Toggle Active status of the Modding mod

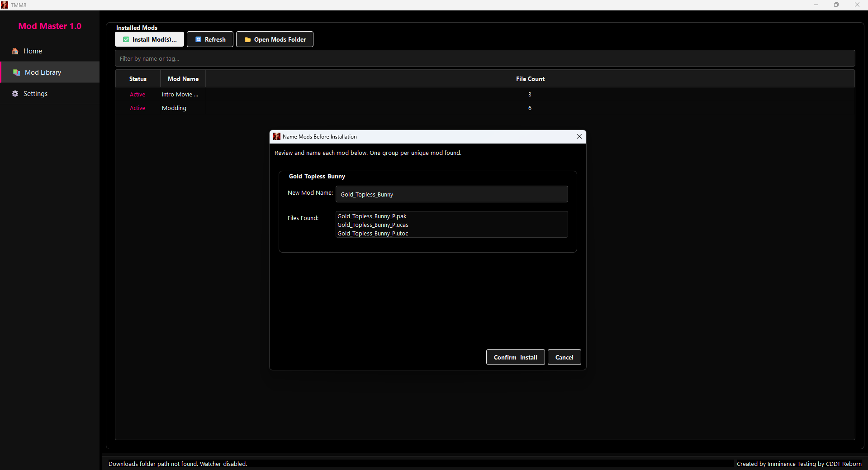point(138,108)
